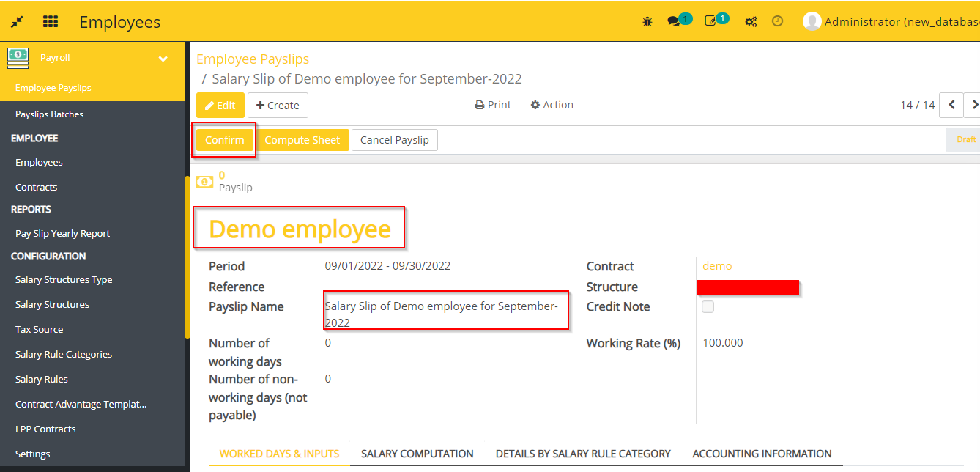Navigate to the previous record arrow
This screenshot has width=980, height=472.
point(951,105)
